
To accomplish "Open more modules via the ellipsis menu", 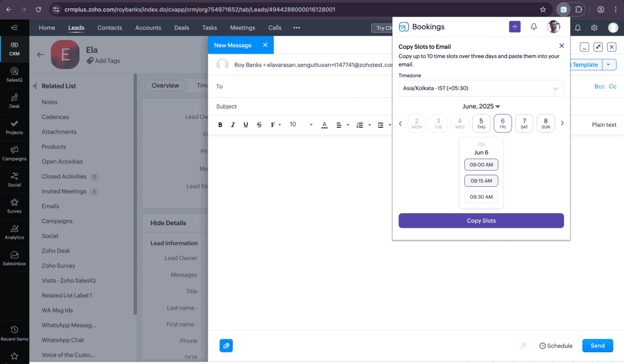I will point(296,28).
